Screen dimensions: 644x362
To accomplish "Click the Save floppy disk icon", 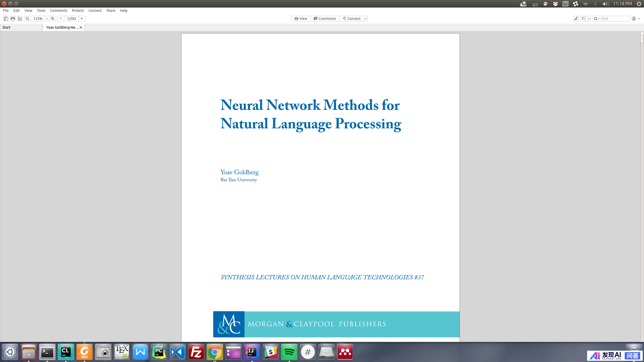I will click(20, 19).
